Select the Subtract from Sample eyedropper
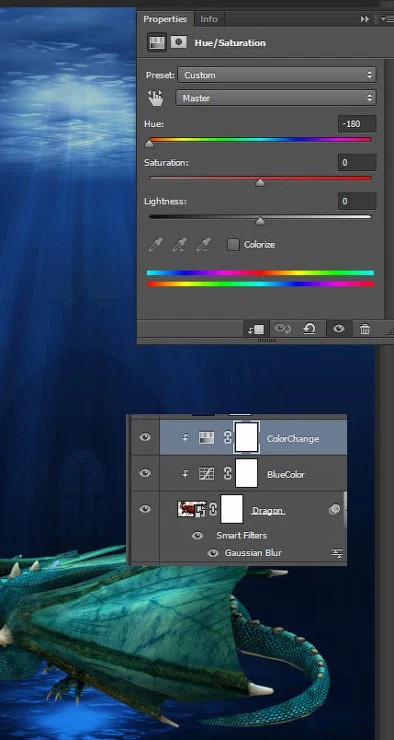Screen dimensions: 394x740 204,244
